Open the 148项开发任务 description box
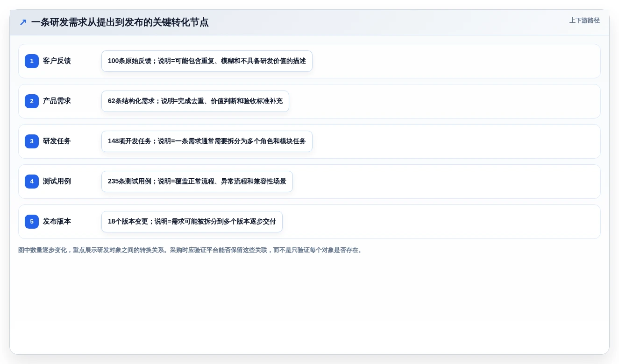Image resolution: width=619 pixels, height=364 pixels. pos(207,141)
